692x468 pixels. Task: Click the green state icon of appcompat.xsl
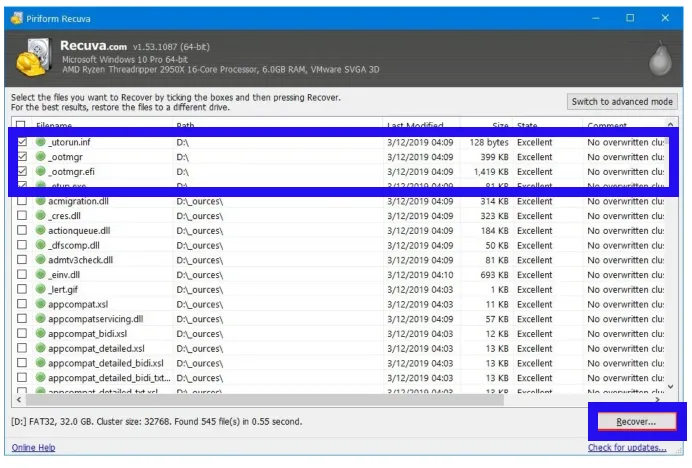pyautogui.click(x=41, y=304)
